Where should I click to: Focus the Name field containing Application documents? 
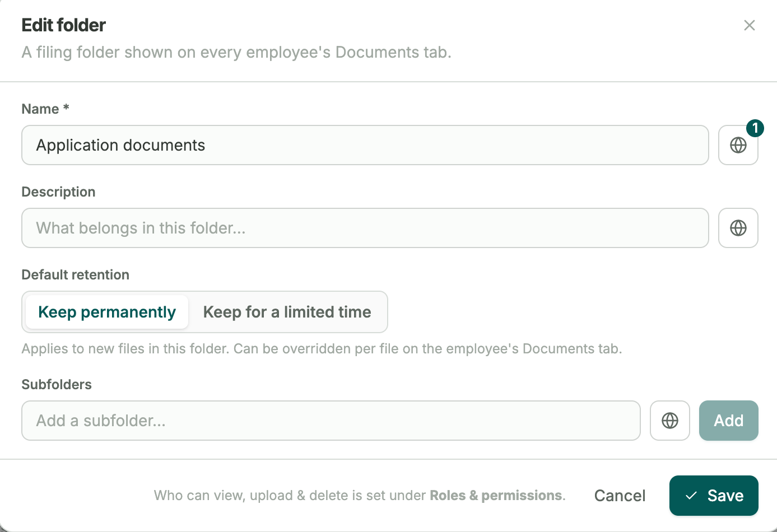point(365,145)
